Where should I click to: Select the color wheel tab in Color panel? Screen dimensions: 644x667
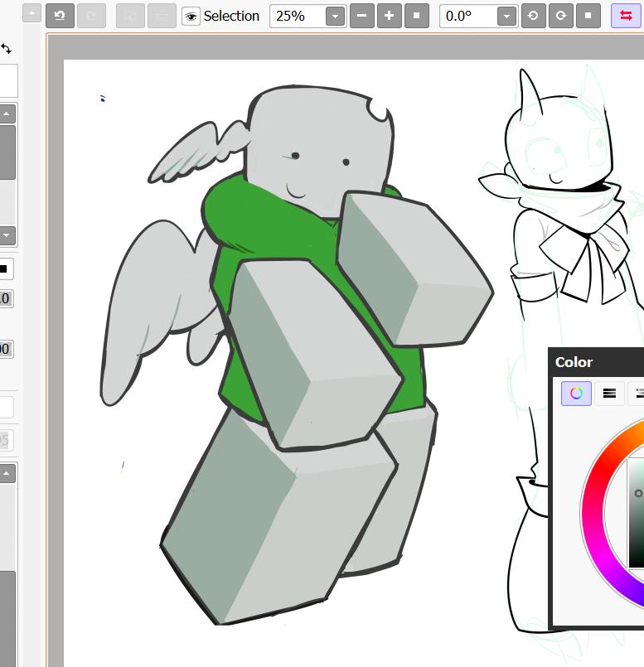pos(576,393)
